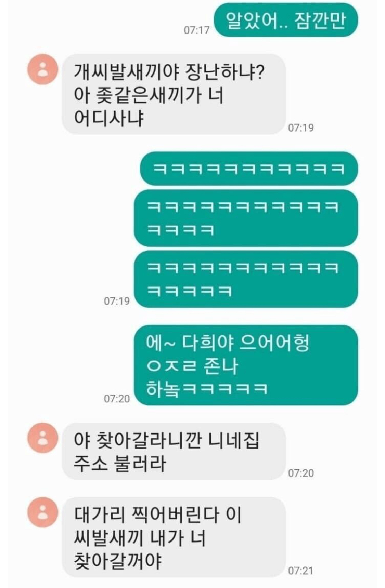Select the ㅋ bubble with five ㅋ on second line

tap(246, 279)
